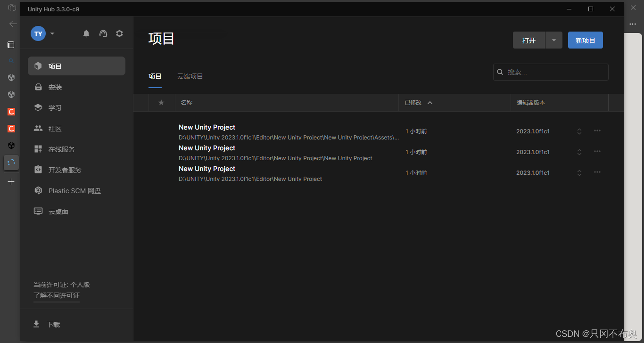This screenshot has width=644, height=343.
Task: Expand the account dropdown arrow beside TY
Action: [52, 33]
